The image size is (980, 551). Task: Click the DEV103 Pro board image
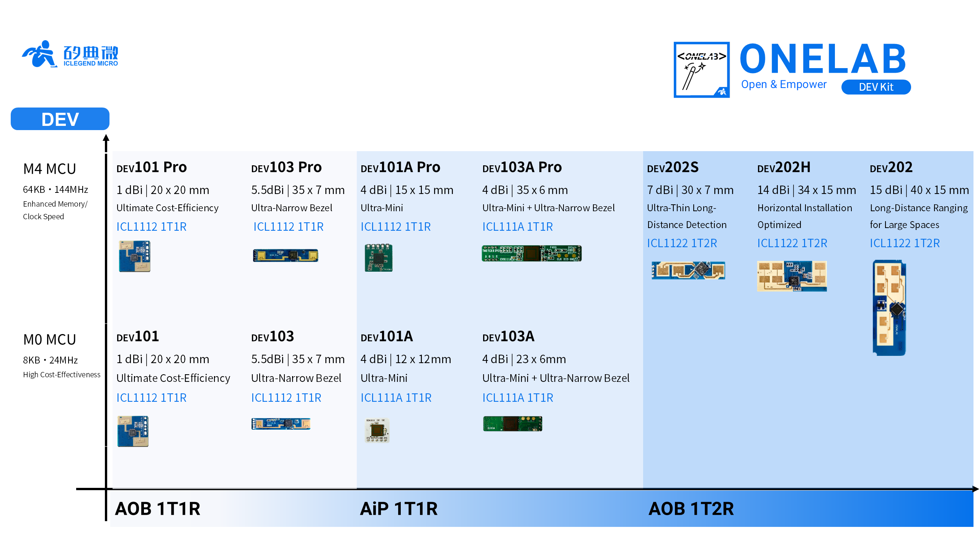click(x=285, y=255)
